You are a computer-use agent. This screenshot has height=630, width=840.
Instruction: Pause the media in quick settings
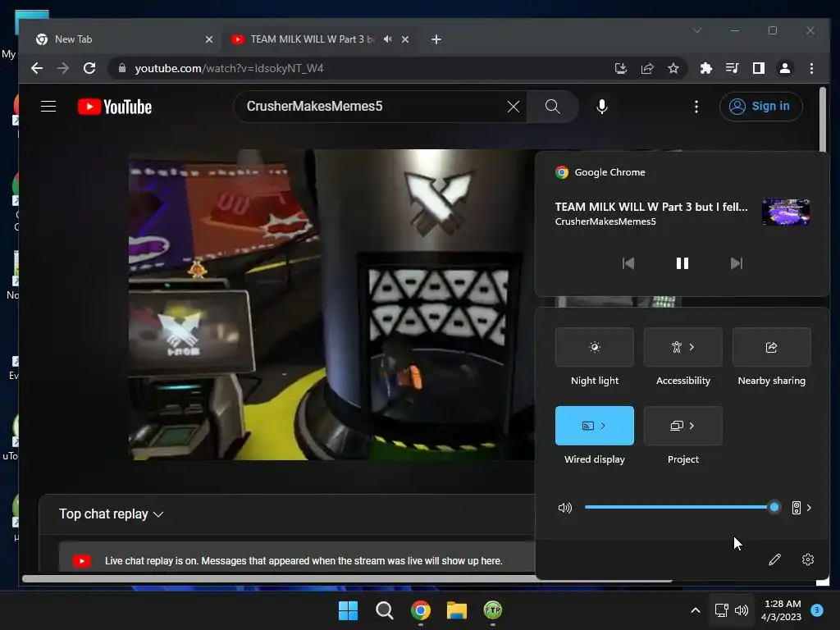click(x=682, y=263)
